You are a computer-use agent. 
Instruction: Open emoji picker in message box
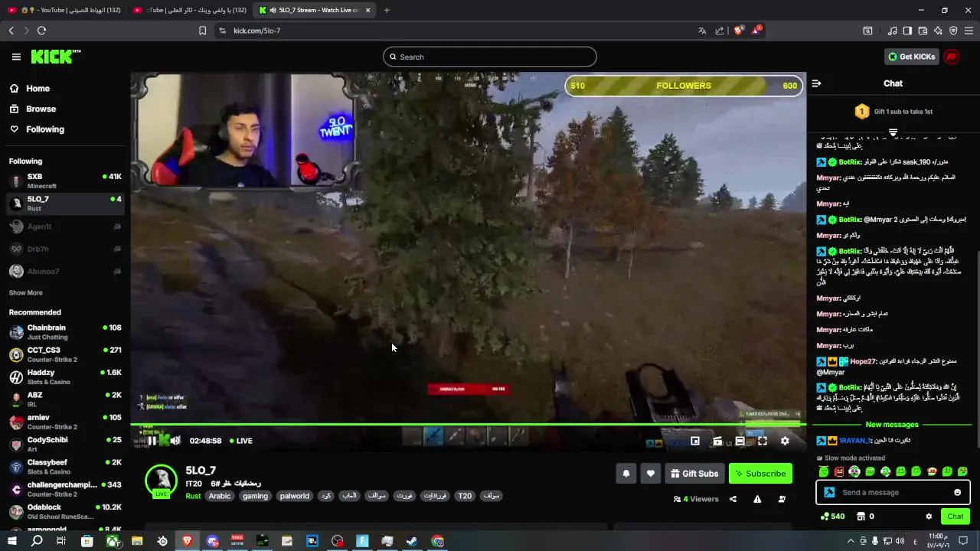point(957,493)
